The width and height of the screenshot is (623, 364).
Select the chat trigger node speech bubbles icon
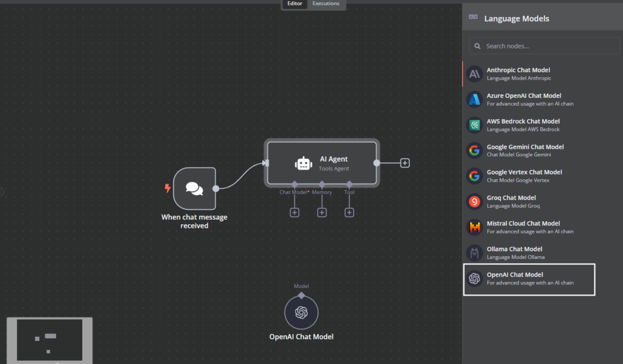194,188
